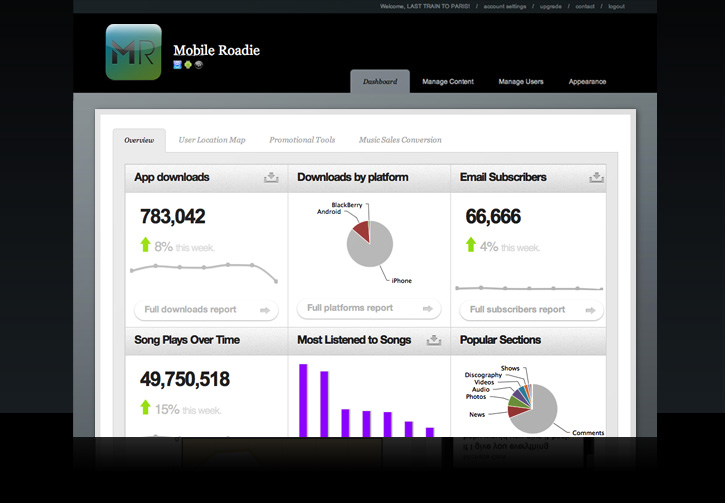Click the tallest purple bar in songs chart

pos(303,400)
